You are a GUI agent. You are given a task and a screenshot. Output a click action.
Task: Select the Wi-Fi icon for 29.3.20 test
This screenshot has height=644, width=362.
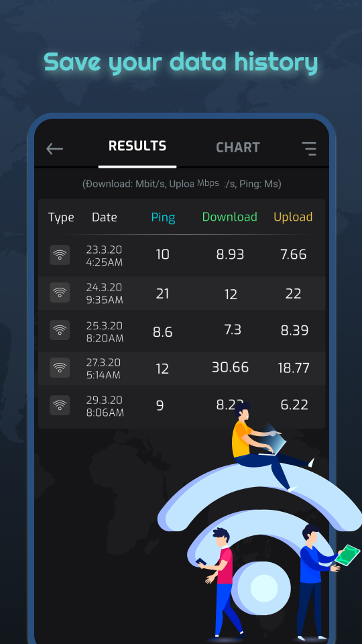(60, 405)
